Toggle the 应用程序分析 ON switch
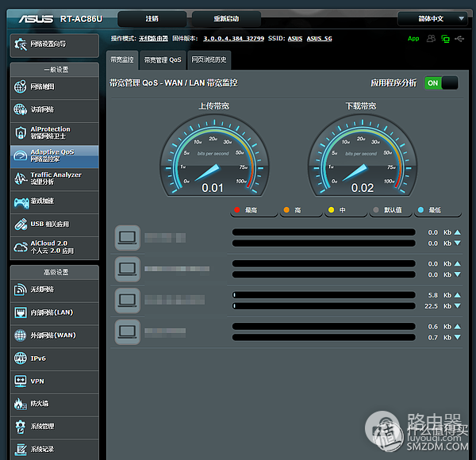The height and width of the screenshot is (460, 476). click(x=441, y=82)
